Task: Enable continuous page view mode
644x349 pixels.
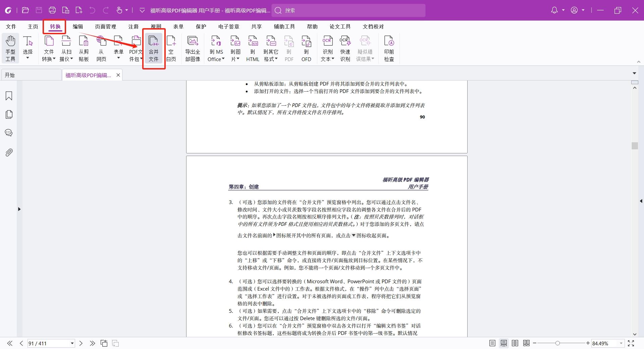Action: tap(503, 343)
